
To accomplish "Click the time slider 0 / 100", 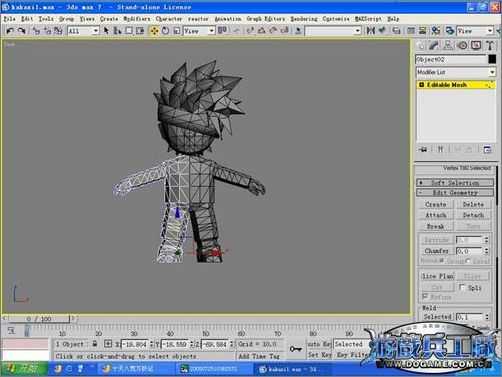I will coord(39,319).
